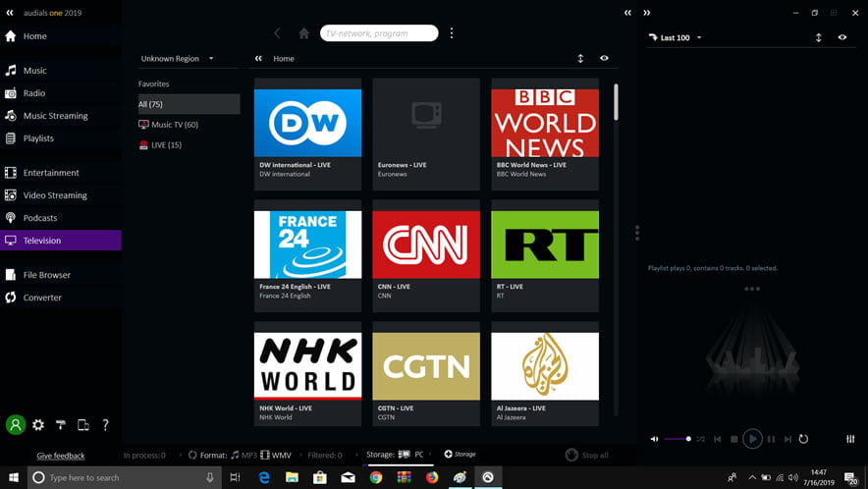Adjust the player volume slider
Viewport: 868px width, 489px height.
(678, 439)
